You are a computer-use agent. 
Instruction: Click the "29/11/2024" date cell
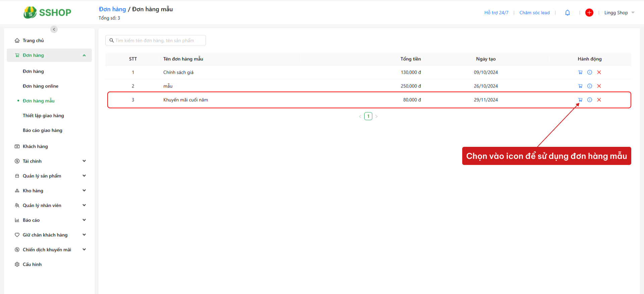tap(486, 100)
